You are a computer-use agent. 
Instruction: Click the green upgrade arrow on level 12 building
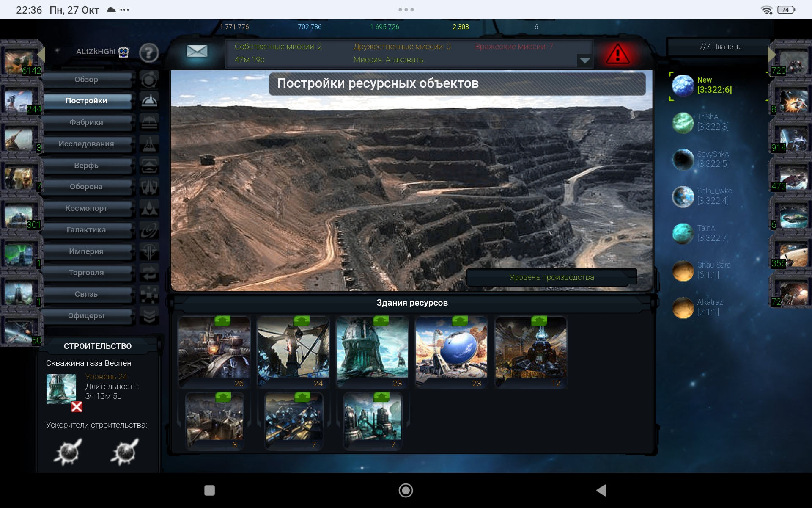[539, 321]
